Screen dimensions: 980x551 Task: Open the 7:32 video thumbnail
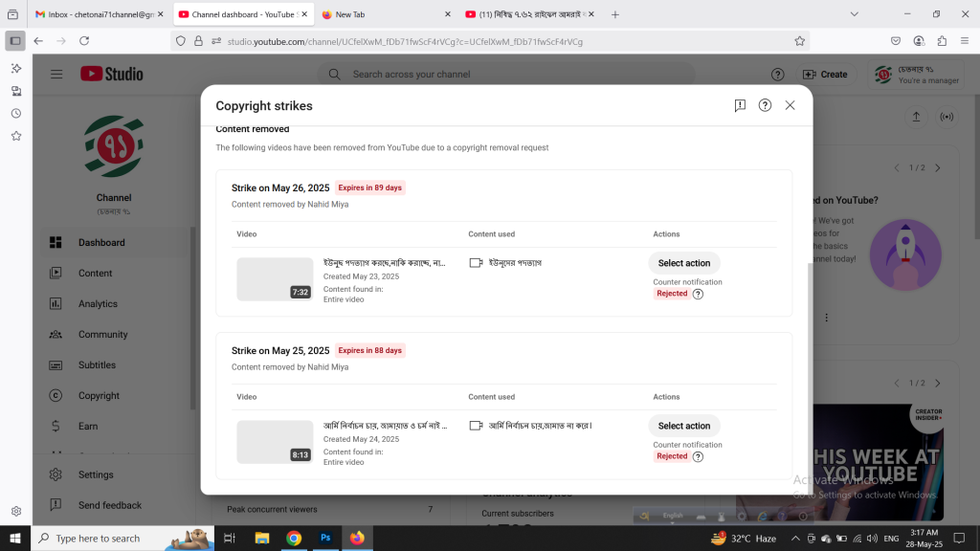click(275, 278)
